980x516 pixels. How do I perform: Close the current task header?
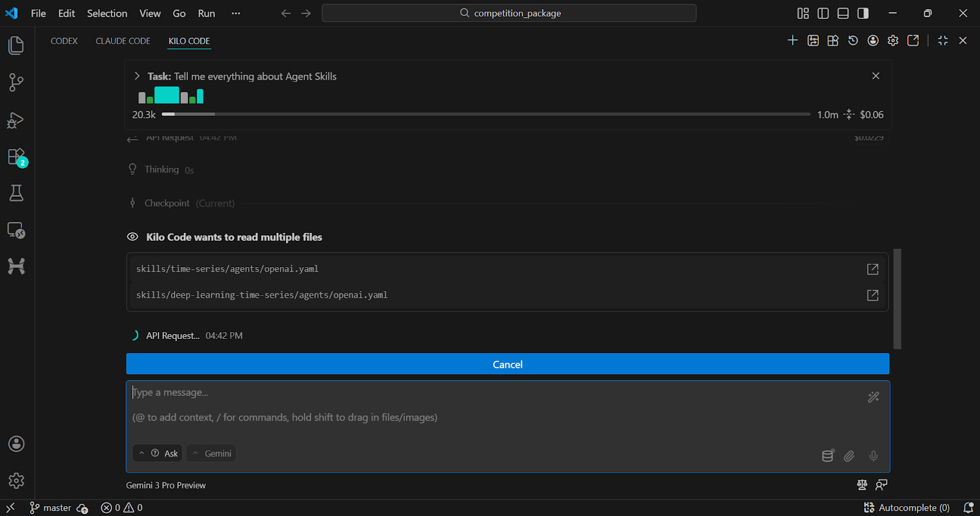coord(876,76)
